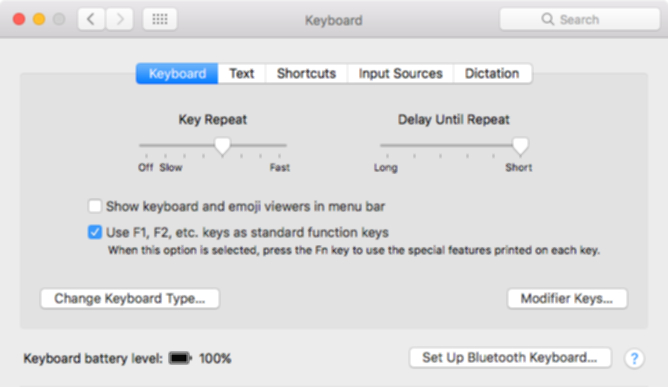Click the Change Keyboard Type button
Image resolution: width=668 pixels, height=387 pixels.
(x=130, y=298)
